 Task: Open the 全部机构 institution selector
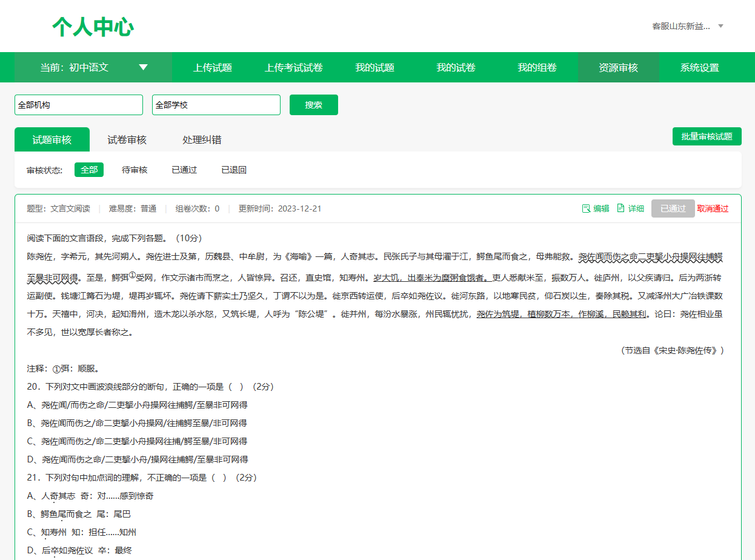point(78,104)
